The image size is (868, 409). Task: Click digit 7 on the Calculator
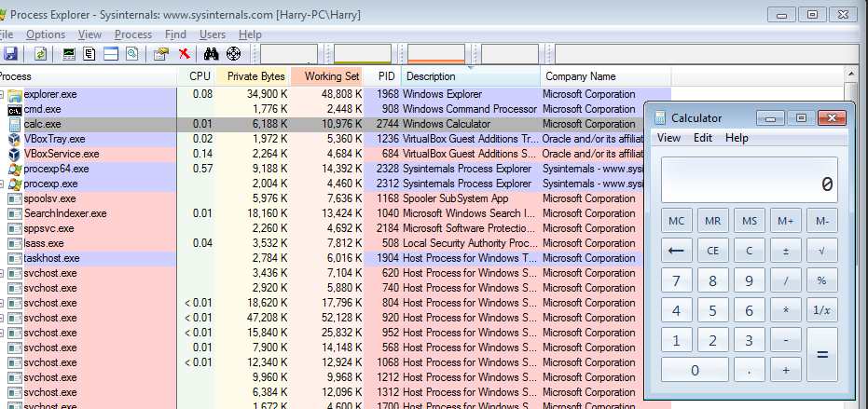676,280
